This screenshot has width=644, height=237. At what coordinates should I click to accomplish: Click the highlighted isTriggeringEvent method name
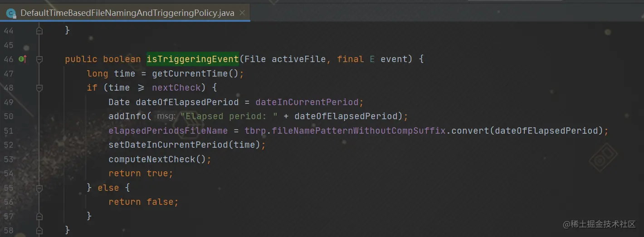click(193, 59)
